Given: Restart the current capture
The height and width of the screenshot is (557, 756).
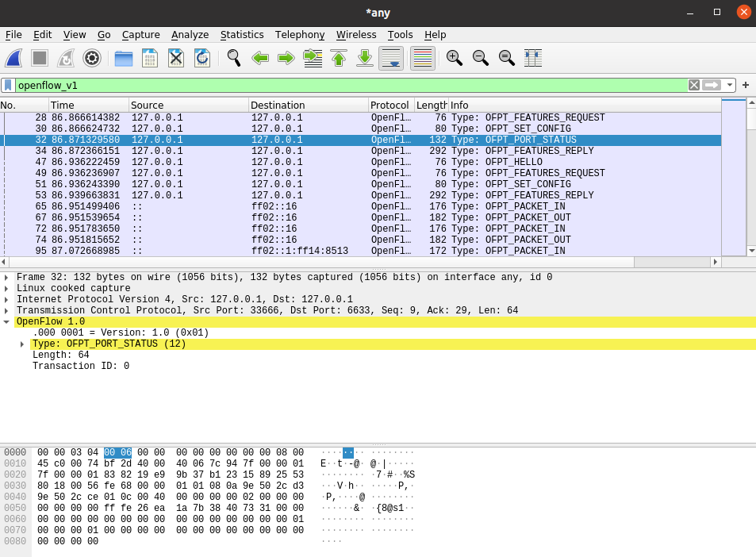Looking at the screenshot, I should [x=66, y=59].
